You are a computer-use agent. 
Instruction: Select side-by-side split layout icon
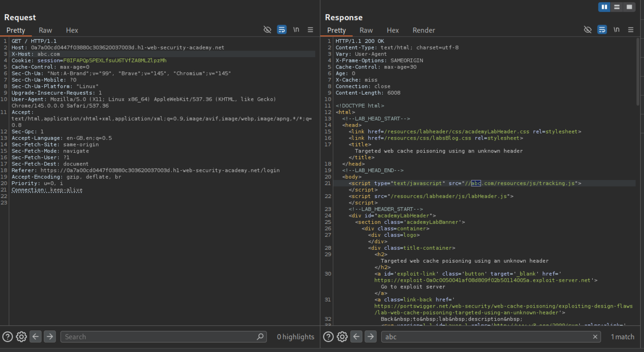pos(604,7)
